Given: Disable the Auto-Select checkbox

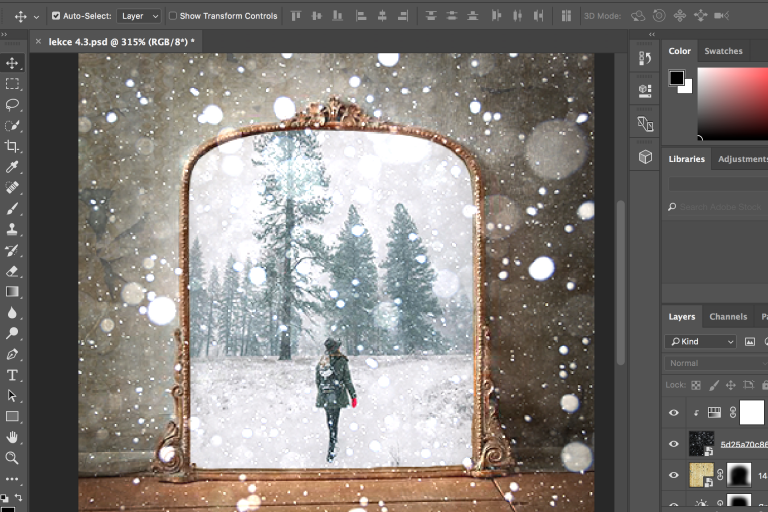Looking at the screenshot, I should [55, 16].
